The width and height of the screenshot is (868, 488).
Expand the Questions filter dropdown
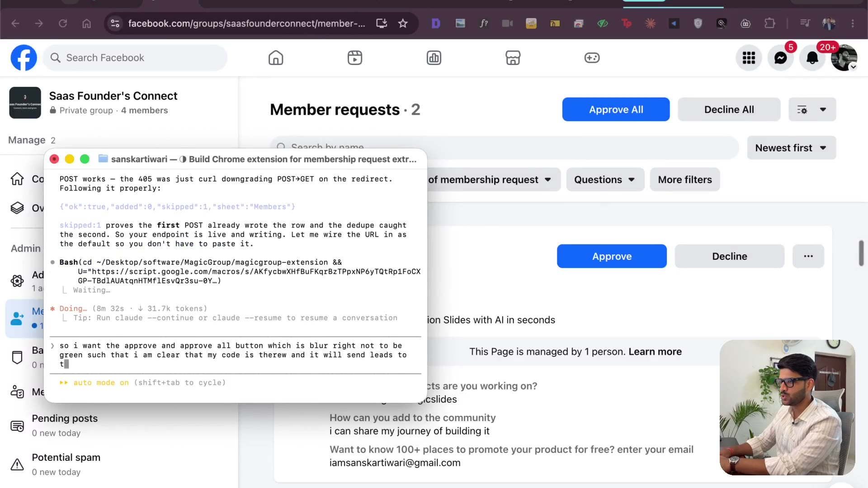[x=605, y=180]
